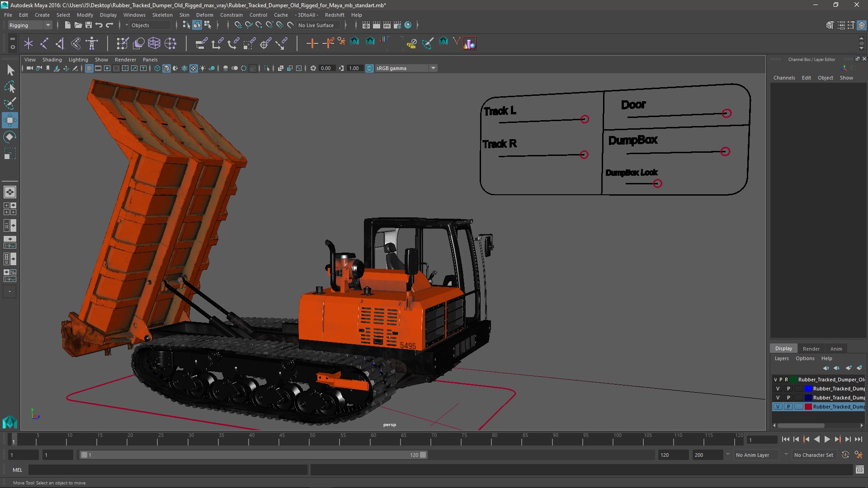Toggle Auto Keyframe button
The width and height of the screenshot is (868, 488).
click(x=845, y=455)
